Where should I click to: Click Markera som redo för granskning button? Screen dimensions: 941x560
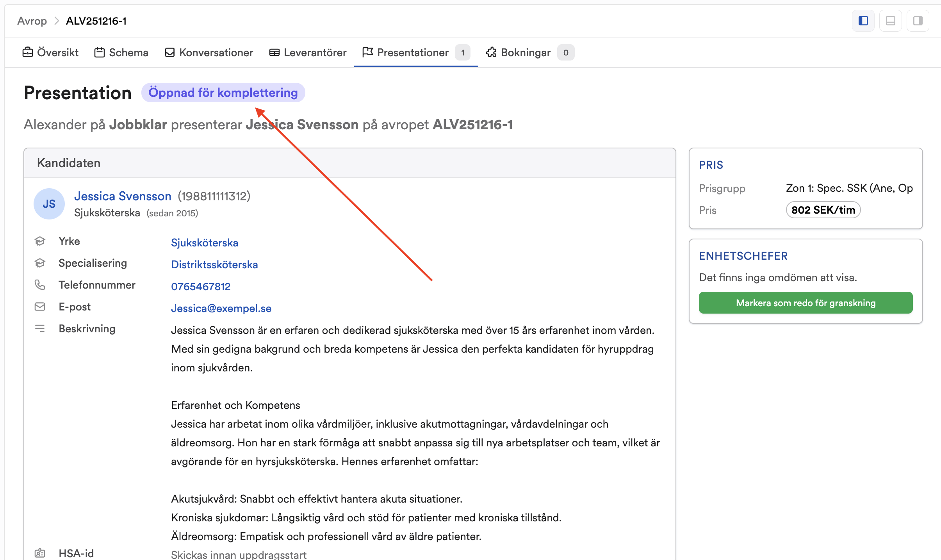tap(806, 303)
